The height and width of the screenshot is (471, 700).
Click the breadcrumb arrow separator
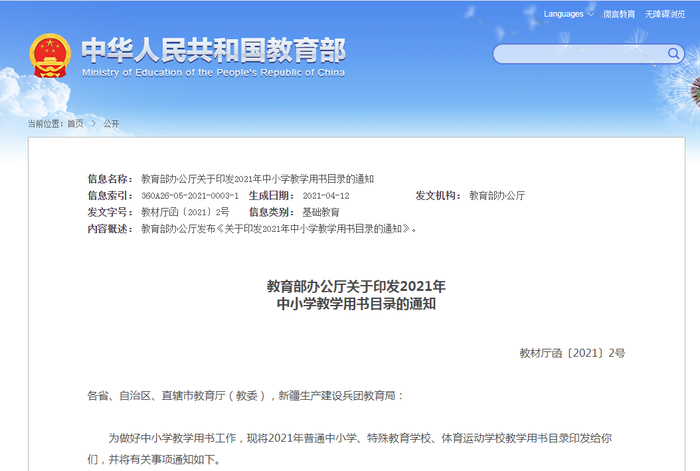[x=94, y=124]
